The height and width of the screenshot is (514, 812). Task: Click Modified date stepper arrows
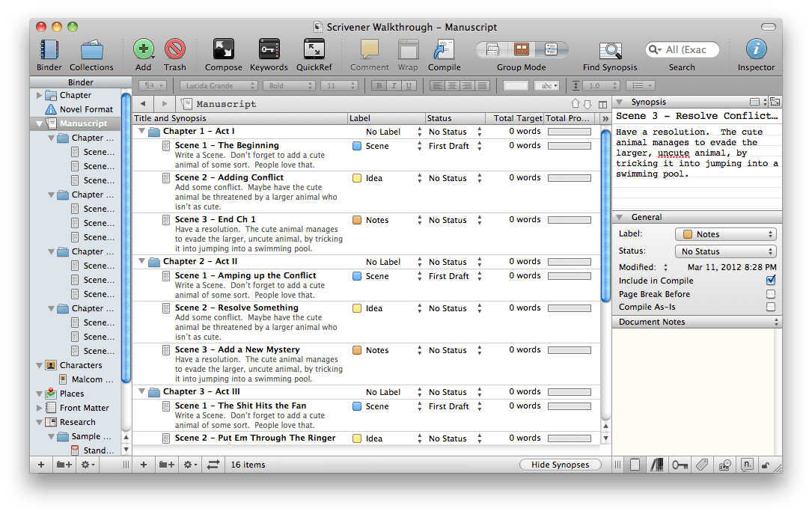pos(665,268)
